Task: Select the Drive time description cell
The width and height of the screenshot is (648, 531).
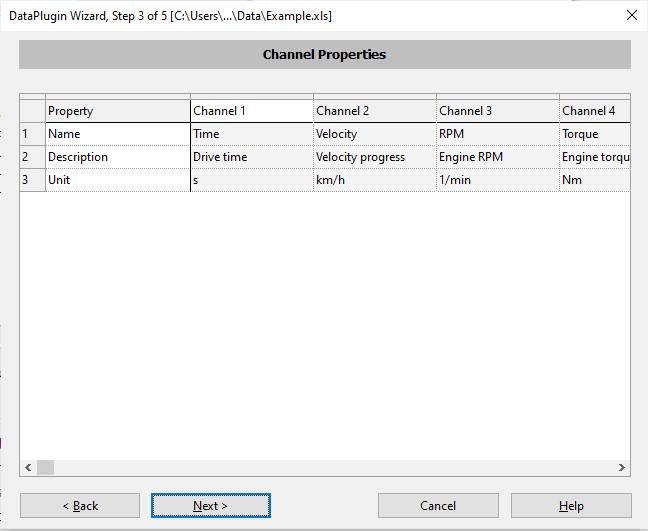Action: point(251,157)
